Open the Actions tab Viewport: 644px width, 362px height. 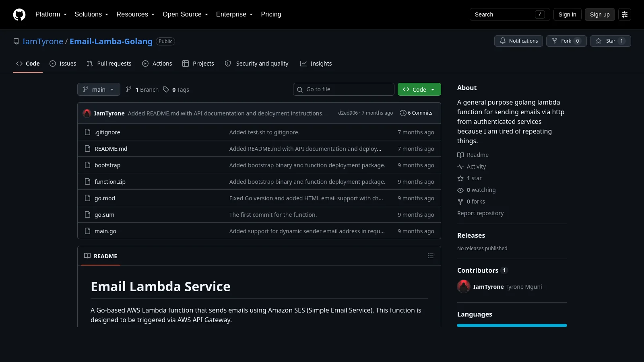coord(157,64)
